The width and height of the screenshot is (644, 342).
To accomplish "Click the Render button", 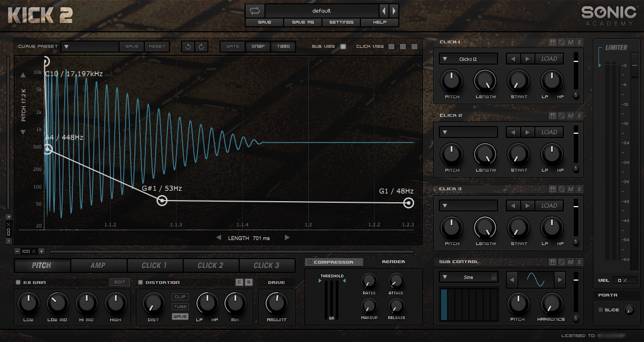I will tap(393, 262).
